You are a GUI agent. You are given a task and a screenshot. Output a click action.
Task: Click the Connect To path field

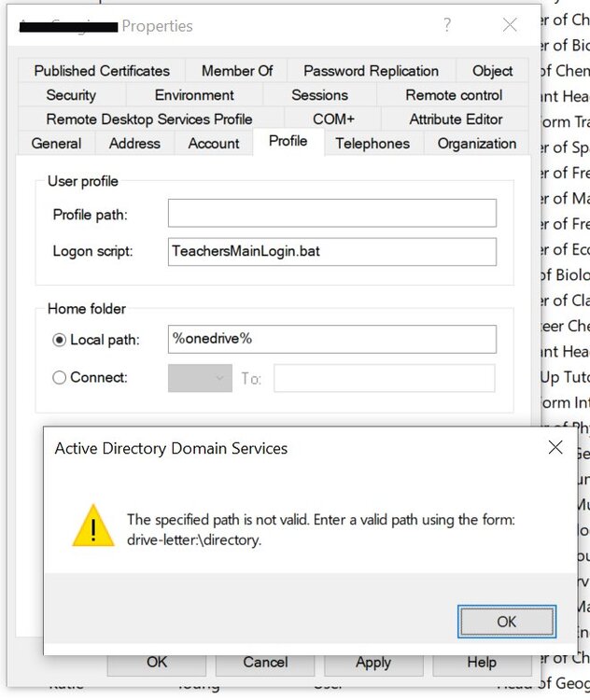point(384,378)
